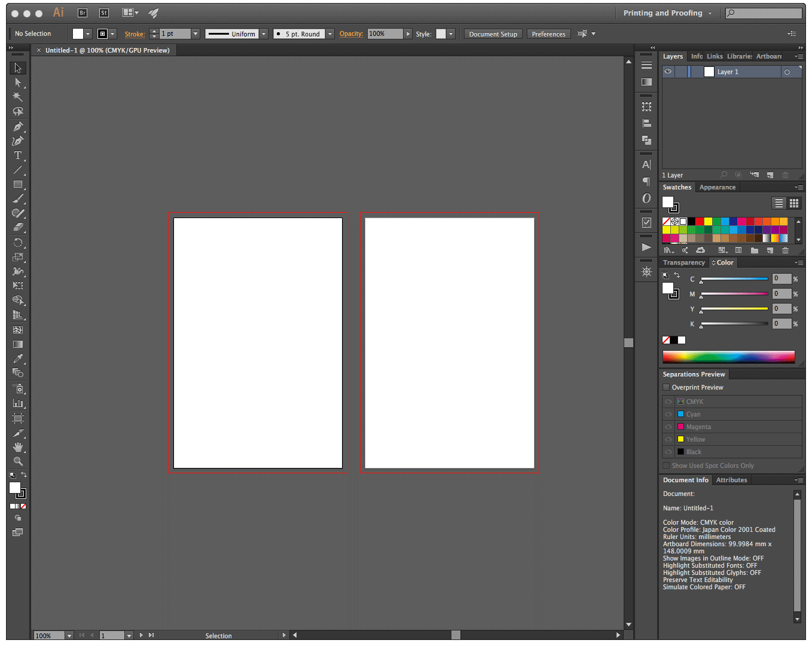Open Adobe Bridge via Br icon
The height and width of the screenshot is (646, 812).
[83, 13]
